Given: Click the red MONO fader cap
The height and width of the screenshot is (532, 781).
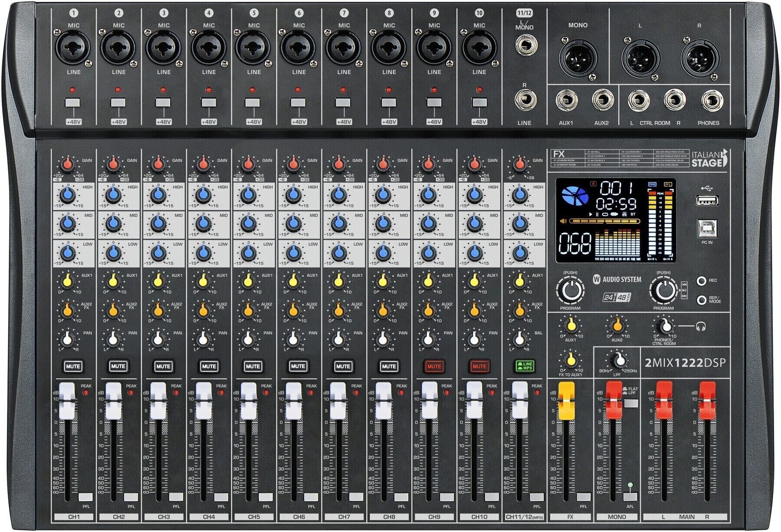Looking at the screenshot, I should coord(614,400).
